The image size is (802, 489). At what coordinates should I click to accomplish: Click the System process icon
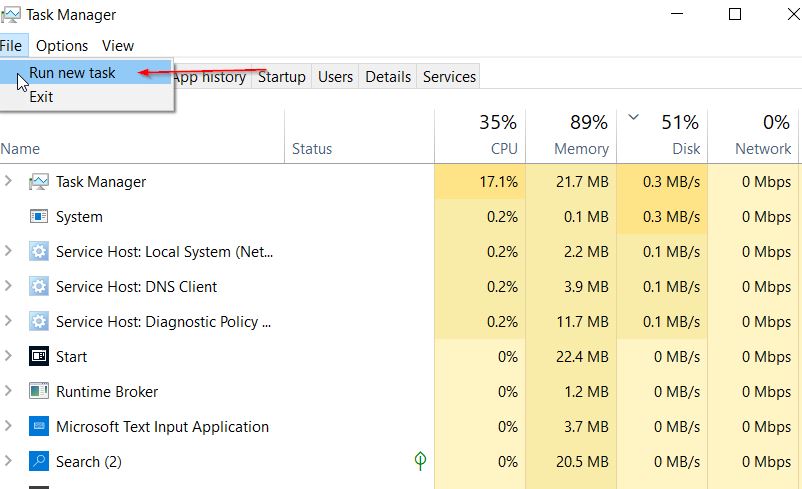coord(39,216)
